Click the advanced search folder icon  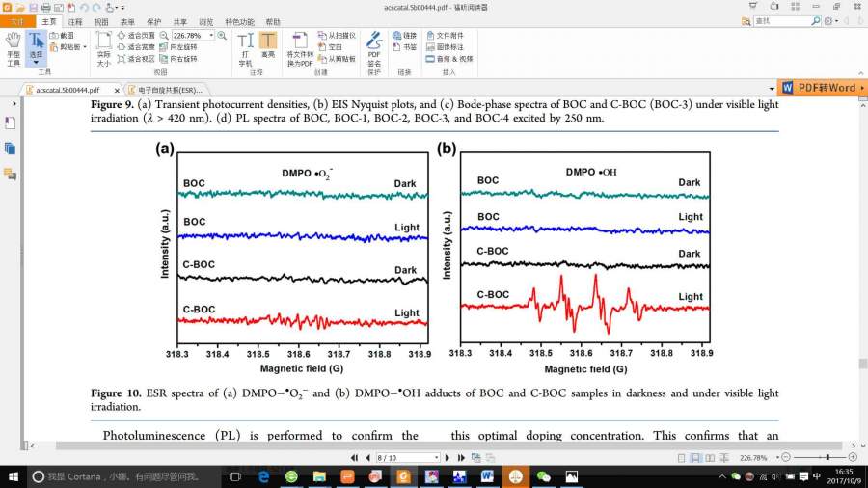coord(746,21)
